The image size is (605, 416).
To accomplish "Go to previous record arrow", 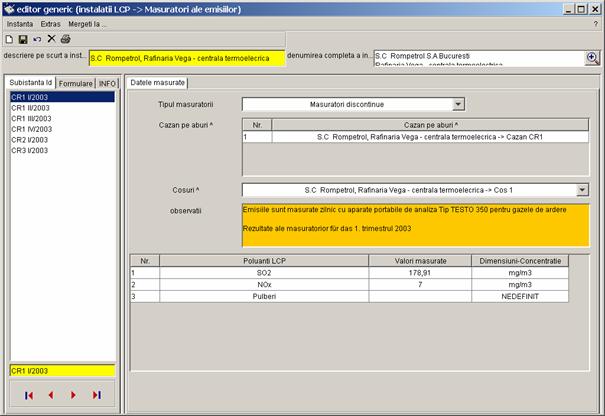I will (51, 395).
